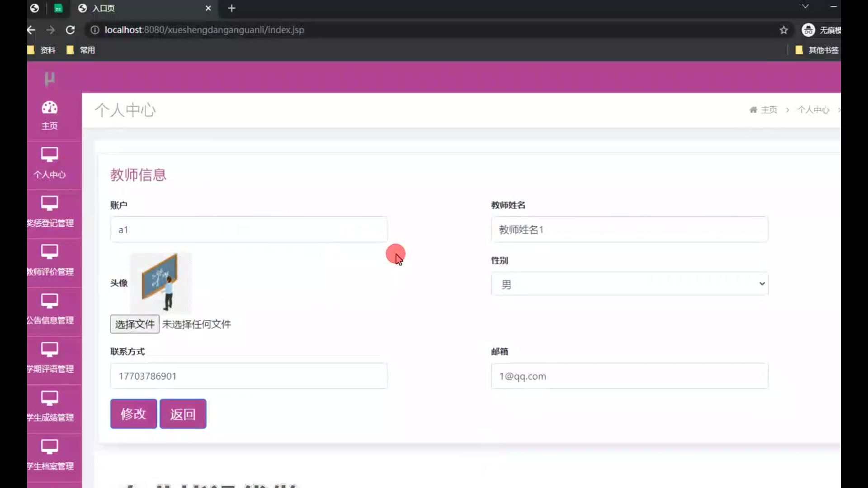
Task: Open 奖惩登记管理 sidebar icon
Action: point(50,203)
